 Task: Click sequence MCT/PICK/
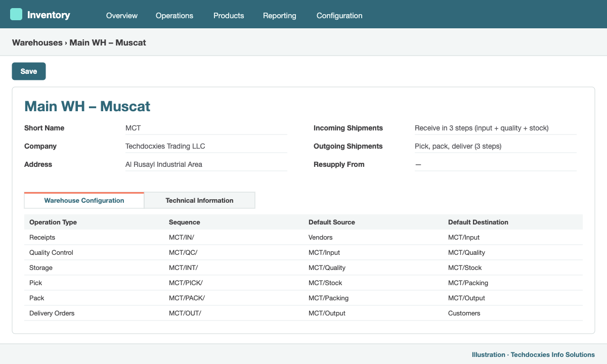(186, 283)
